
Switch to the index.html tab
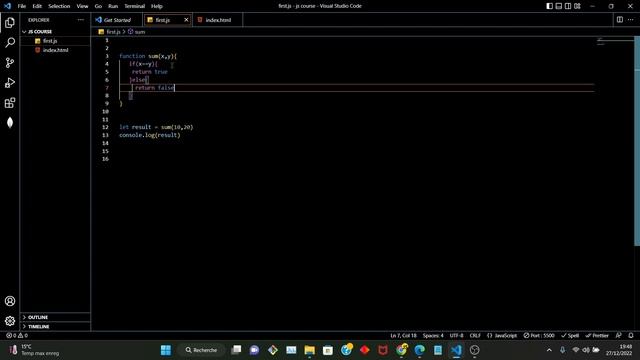click(218, 20)
